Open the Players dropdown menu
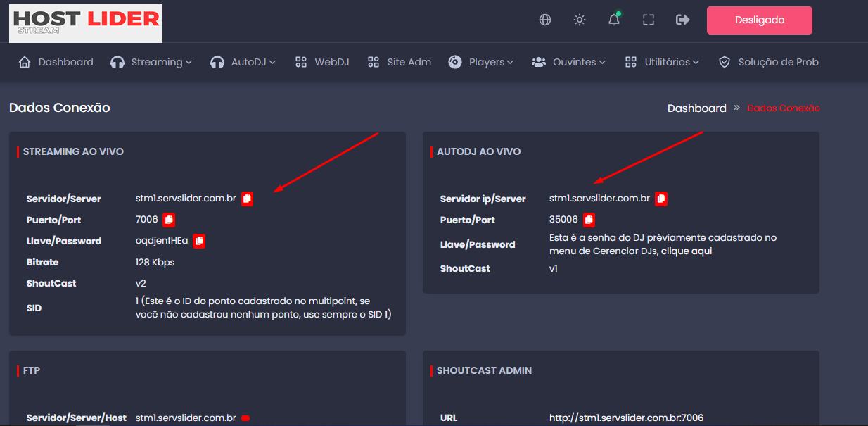The height and width of the screenshot is (426, 868). point(481,62)
